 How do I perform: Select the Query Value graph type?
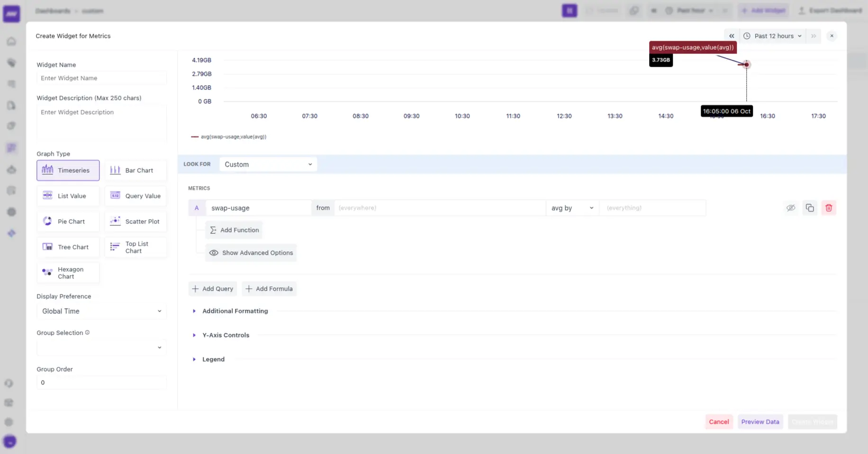(136, 196)
